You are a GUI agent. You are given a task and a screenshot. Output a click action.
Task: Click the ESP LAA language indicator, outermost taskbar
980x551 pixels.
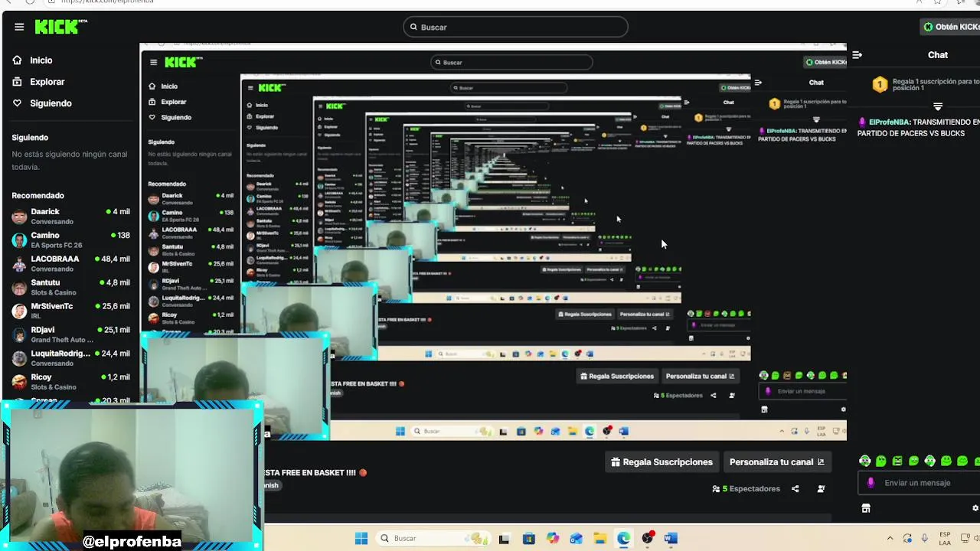click(x=946, y=539)
